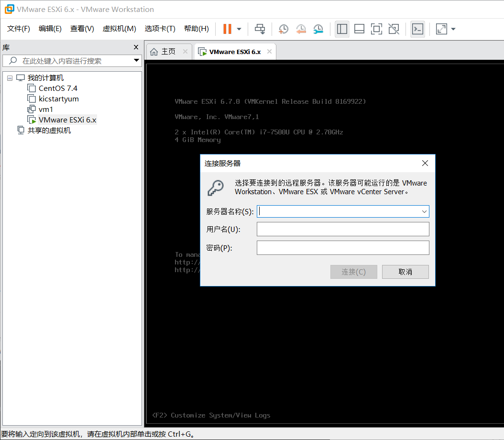Screen dimensions: 504x440
Task: Open the 编辑(E) menu
Action: pos(50,29)
